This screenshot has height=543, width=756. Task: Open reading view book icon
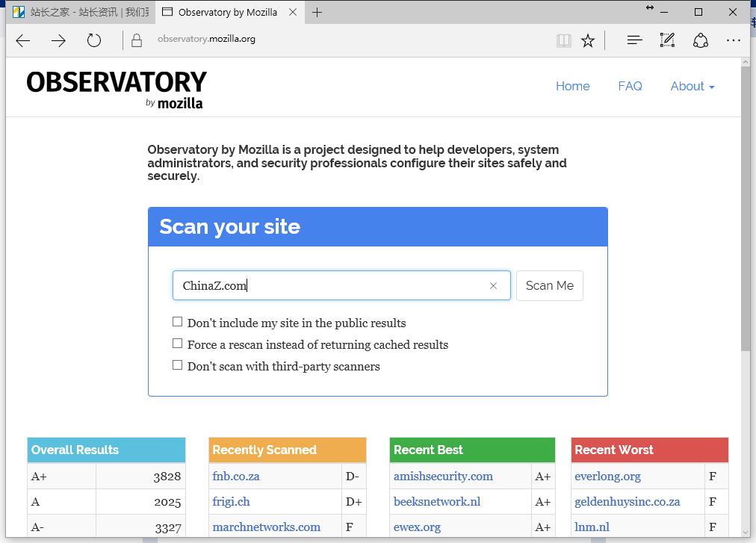[x=563, y=40]
